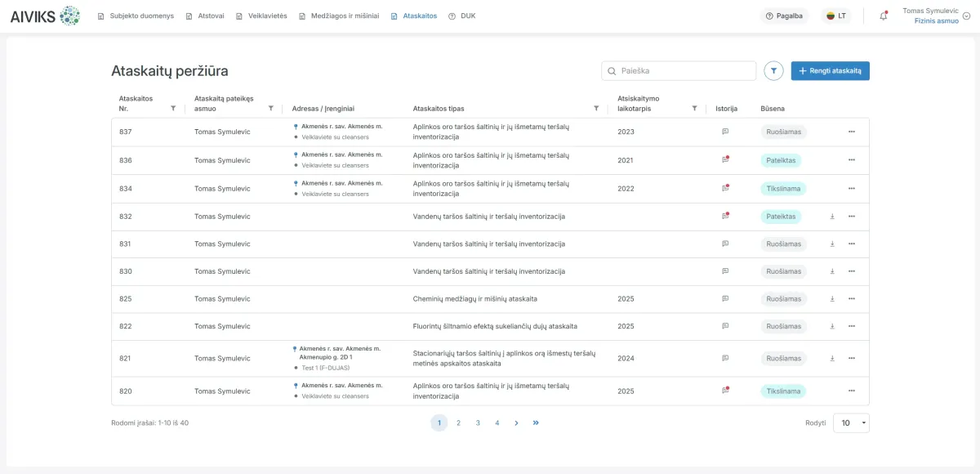Go to page 3 of results
Viewport: 980px width, 474px height.
tap(478, 423)
